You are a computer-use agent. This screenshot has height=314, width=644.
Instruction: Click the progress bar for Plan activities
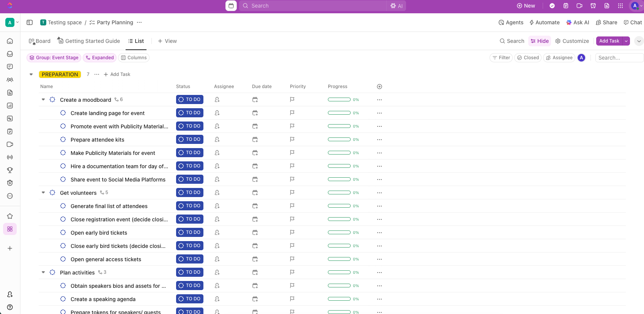339,272
